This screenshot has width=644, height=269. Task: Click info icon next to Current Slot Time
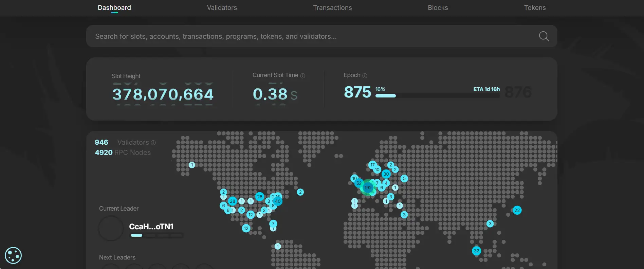pyautogui.click(x=302, y=76)
